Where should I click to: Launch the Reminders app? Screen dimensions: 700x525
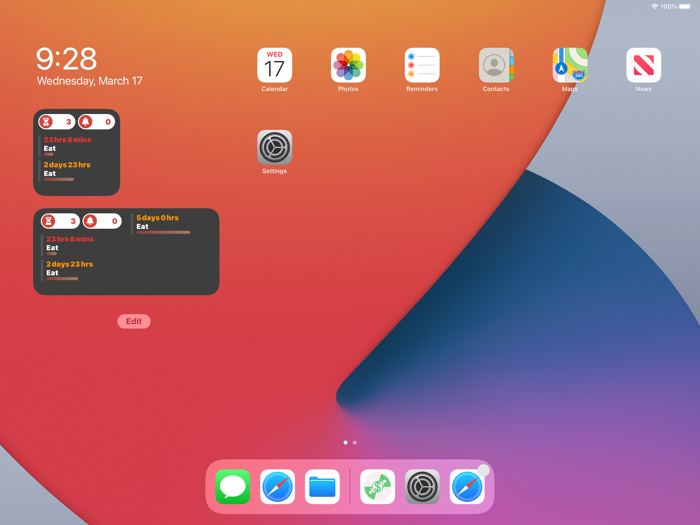click(x=422, y=65)
